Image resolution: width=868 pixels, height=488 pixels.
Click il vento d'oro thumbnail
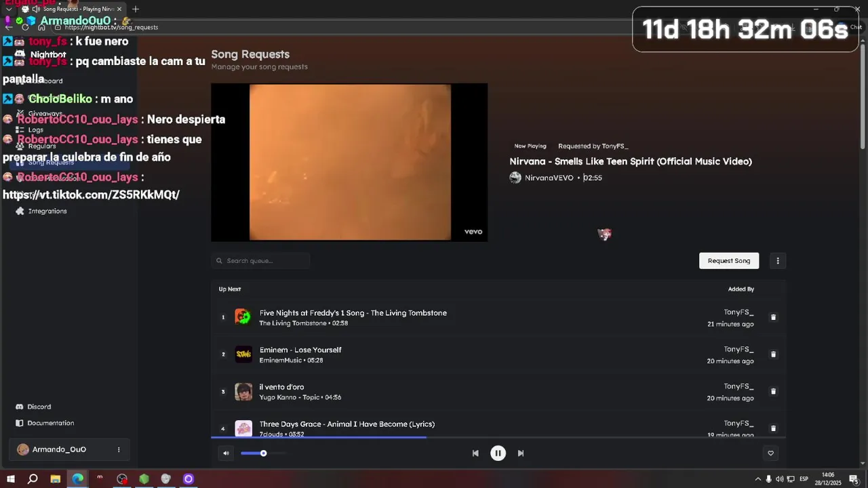tap(243, 392)
